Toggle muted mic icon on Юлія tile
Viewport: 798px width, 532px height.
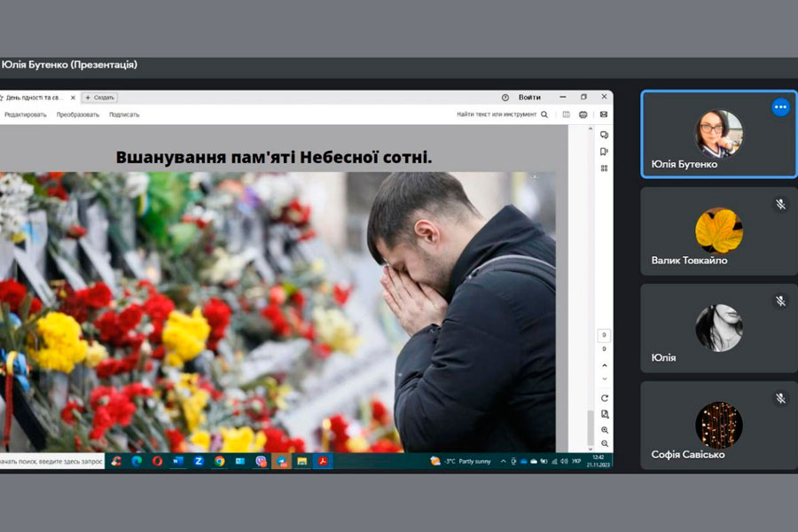click(x=780, y=301)
